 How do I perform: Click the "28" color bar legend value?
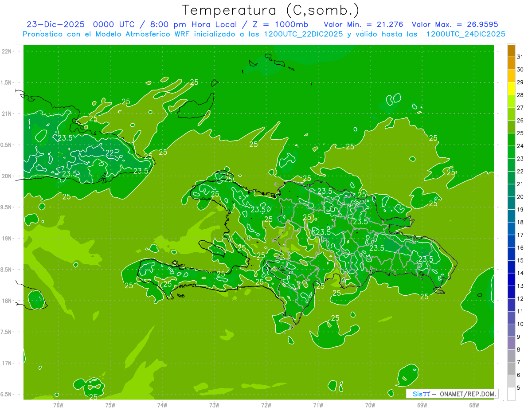[520, 95]
